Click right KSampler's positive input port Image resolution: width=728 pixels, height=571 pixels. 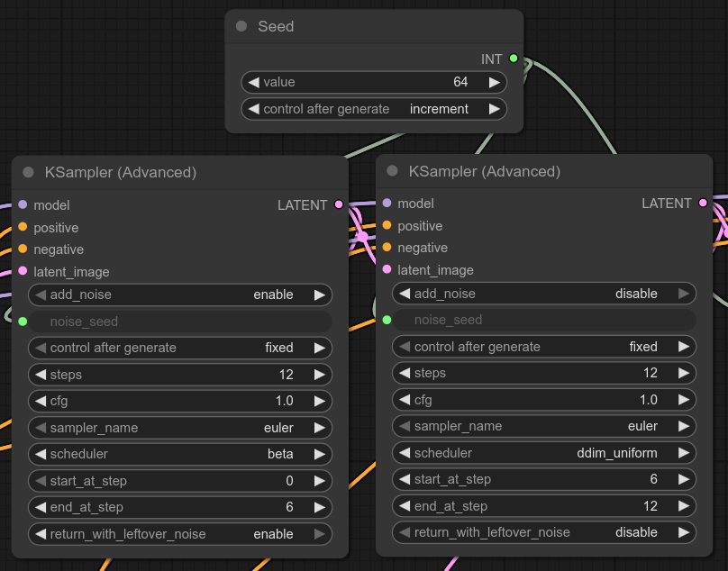coord(387,225)
